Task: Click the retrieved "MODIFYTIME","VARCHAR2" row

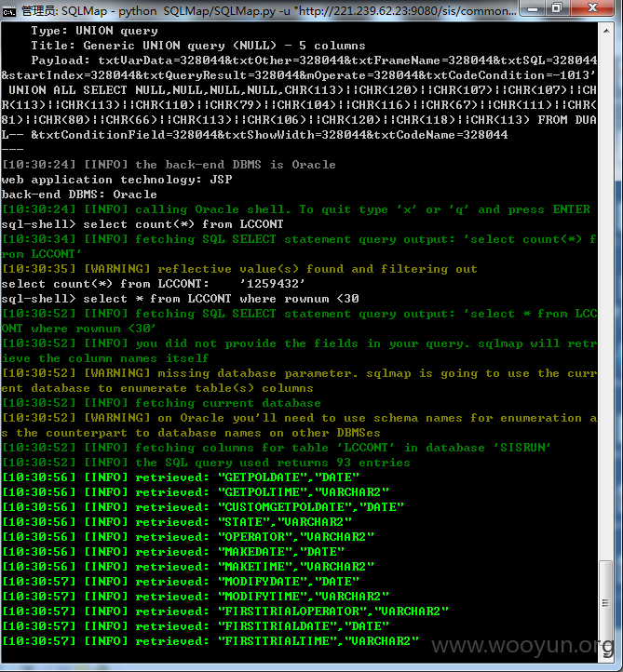Action: 196,597
